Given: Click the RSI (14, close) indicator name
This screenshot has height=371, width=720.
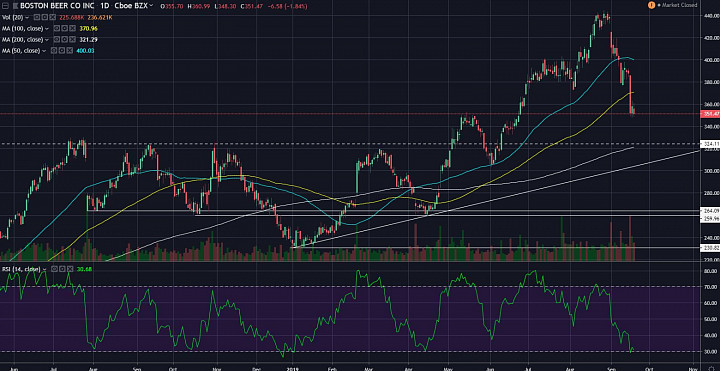Looking at the screenshot, I should 21,269.
